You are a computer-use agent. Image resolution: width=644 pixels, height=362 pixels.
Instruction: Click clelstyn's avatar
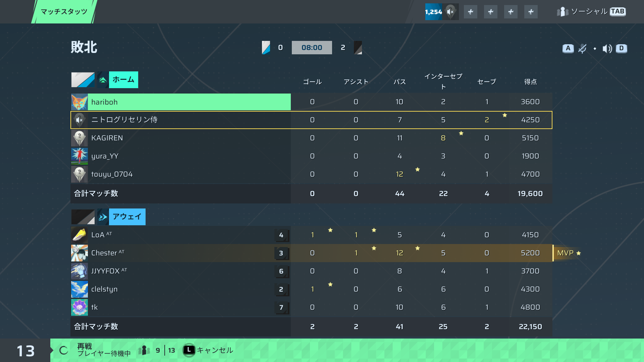tap(79, 289)
